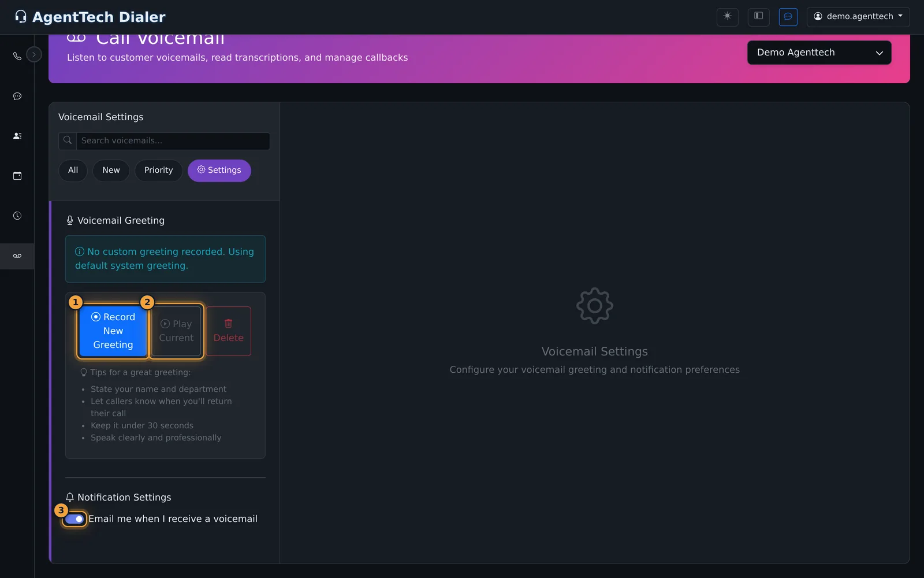Select the New filter tab
The image size is (924, 578).
(111, 171)
